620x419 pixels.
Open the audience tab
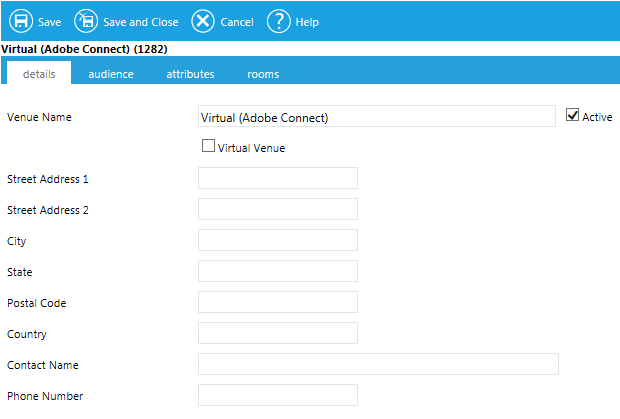pos(110,74)
